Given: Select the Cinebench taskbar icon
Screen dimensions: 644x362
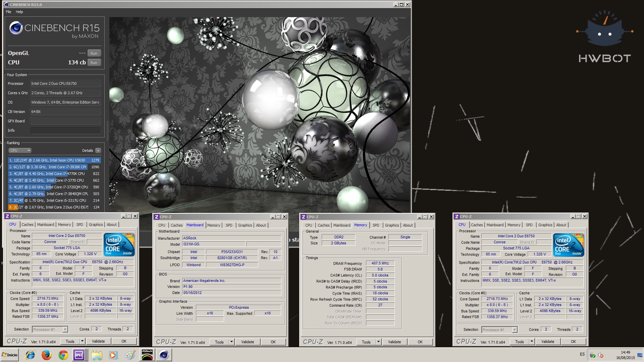Looking at the screenshot, I should [164, 355].
